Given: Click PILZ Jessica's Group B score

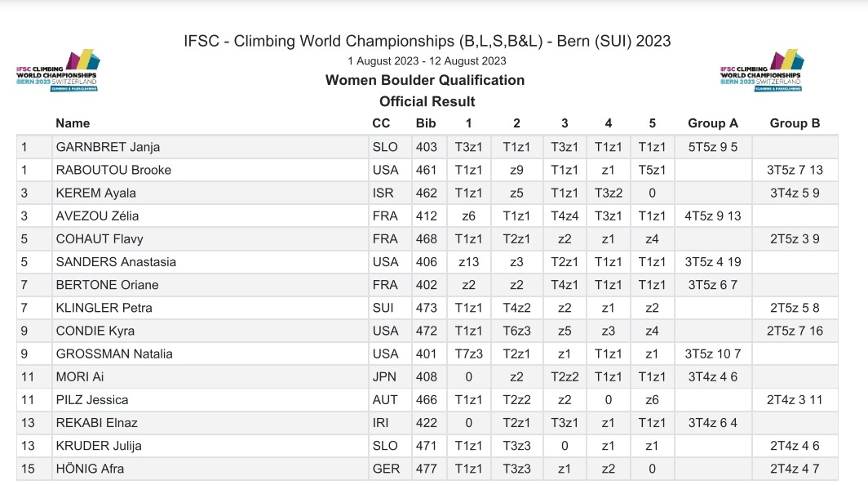Looking at the screenshot, I should pyautogui.click(x=794, y=400).
